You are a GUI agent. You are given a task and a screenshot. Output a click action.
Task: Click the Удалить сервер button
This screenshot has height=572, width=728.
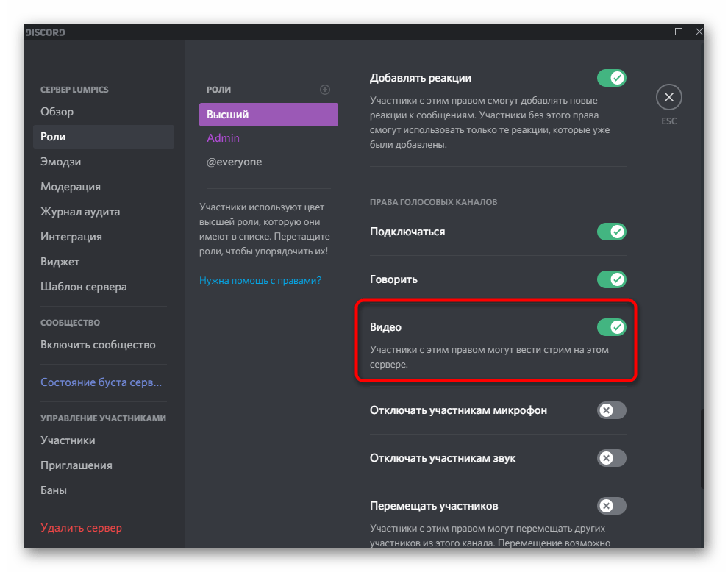(81, 528)
